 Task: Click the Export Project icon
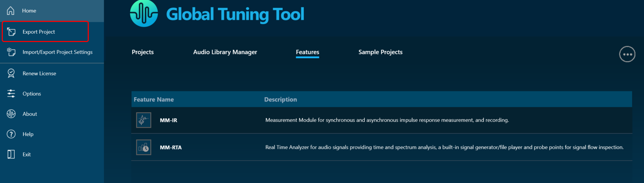(11, 32)
